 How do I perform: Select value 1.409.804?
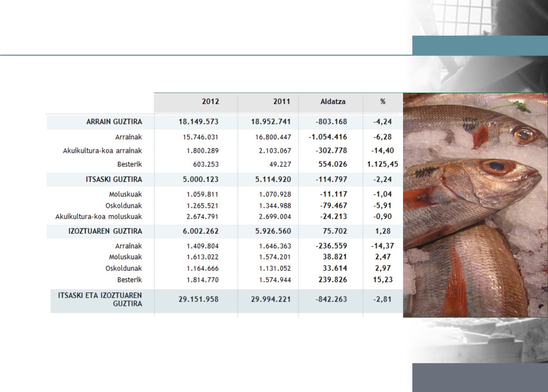click(202, 246)
